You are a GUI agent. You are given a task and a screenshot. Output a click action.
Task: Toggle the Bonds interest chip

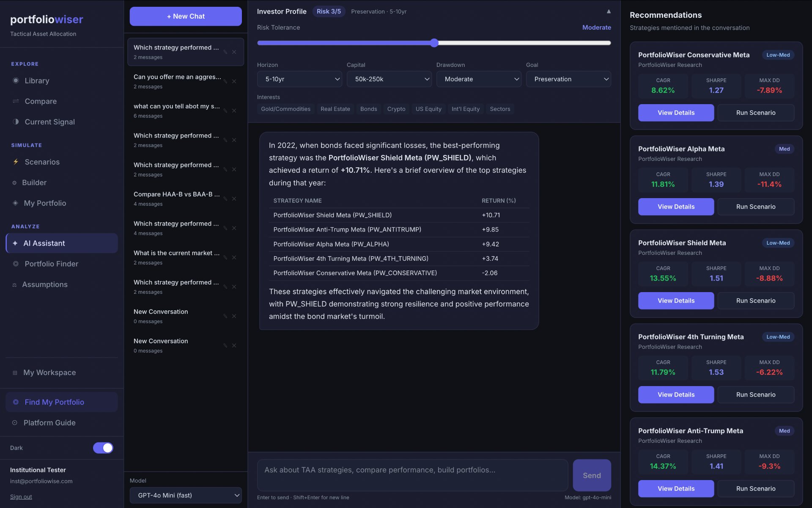point(369,109)
